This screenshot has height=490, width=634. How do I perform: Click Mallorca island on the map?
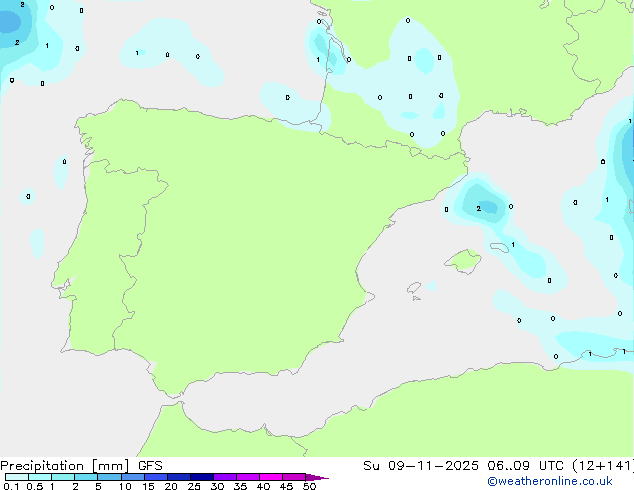(x=463, y=261)
